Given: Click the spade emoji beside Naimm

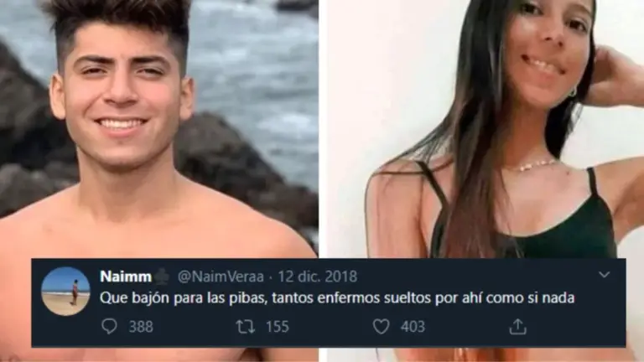Looking at the screenshot, I should [163, 277].
